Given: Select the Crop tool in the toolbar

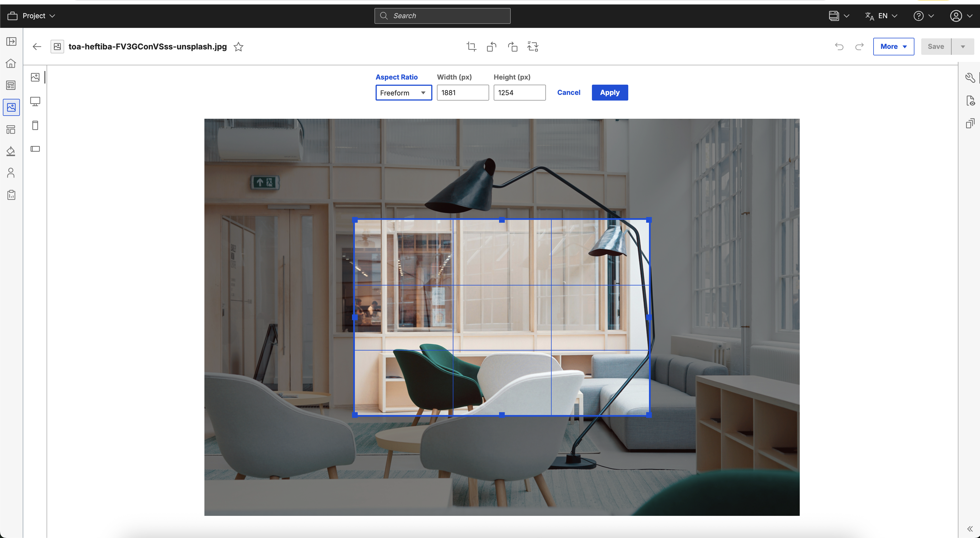Looking at the screenshot, I should pyautogui.click(x=471, y=47).
